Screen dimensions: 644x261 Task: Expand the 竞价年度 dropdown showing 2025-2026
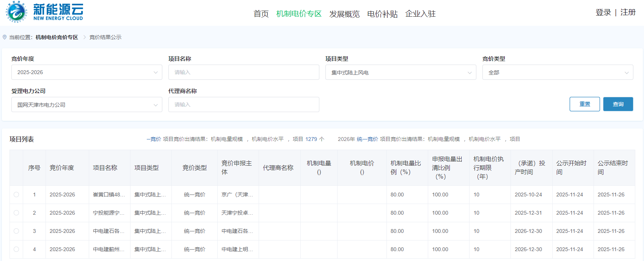pyautogui.click(x=87, y=72)
